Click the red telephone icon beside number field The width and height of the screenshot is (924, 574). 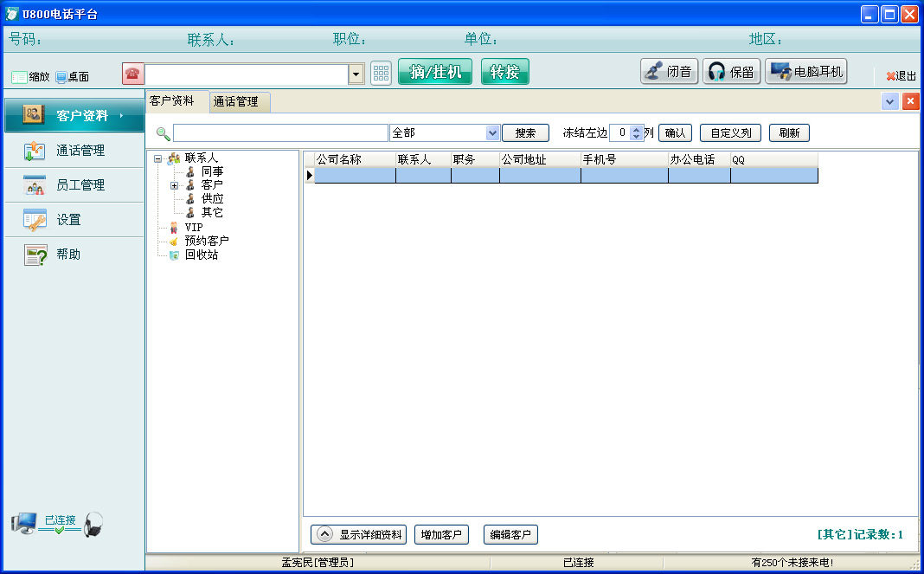tap(132, 74)
